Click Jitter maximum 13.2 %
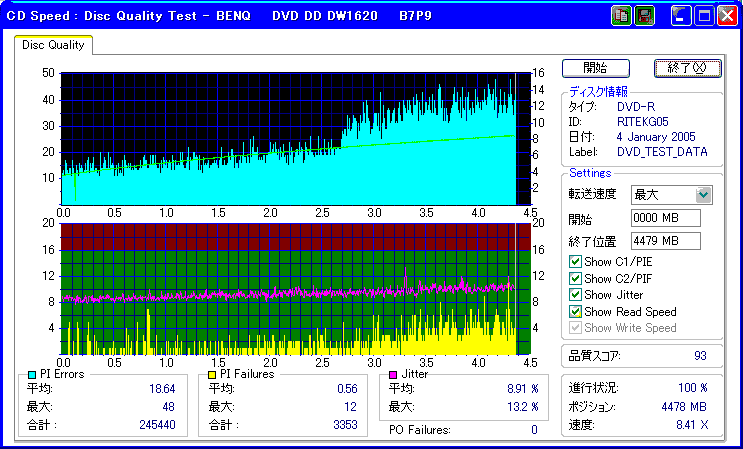 (x=523, y=407)
